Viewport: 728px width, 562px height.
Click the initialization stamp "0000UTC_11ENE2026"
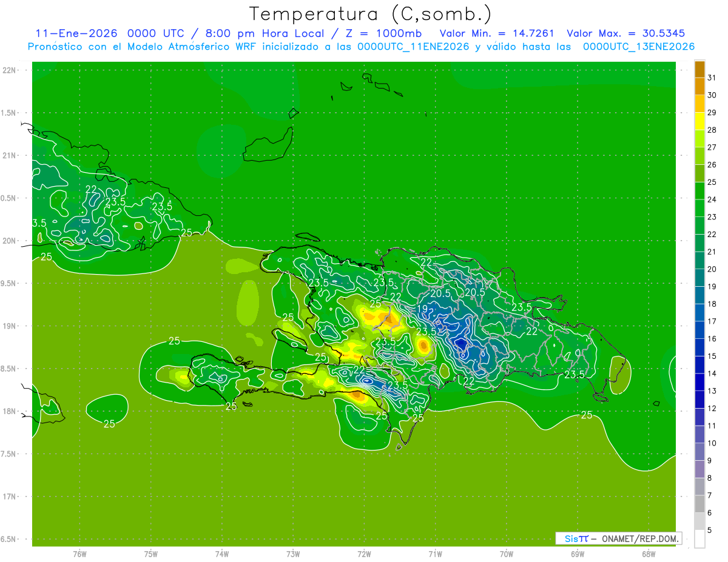pos(413,47)
